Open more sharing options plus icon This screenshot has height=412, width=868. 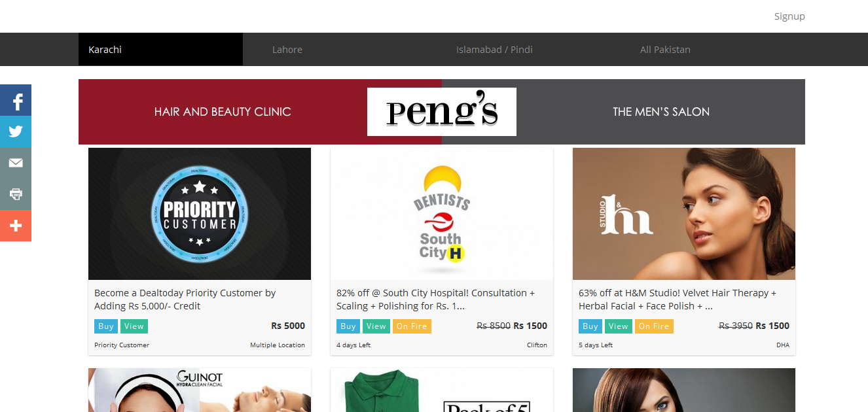click(16, 226)
